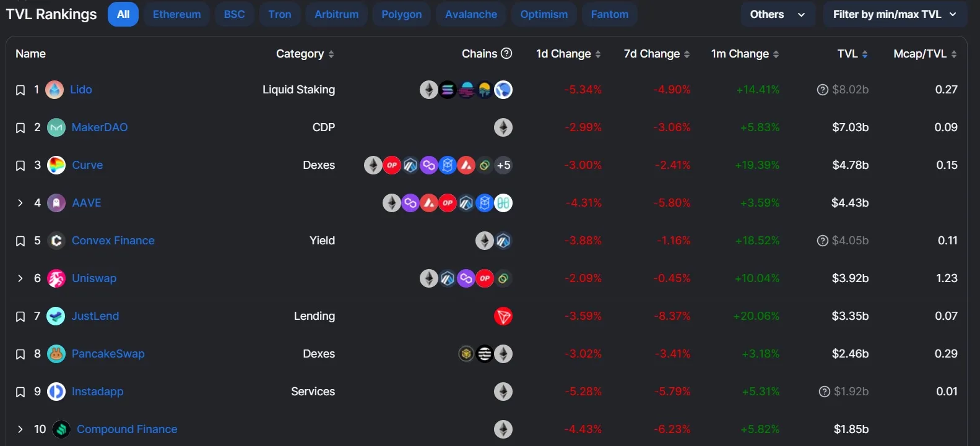The width and height of the screenshot is (980, 446).
Task: Toggle bookmark for Convex Finance
Action: (x=20, y=241)
